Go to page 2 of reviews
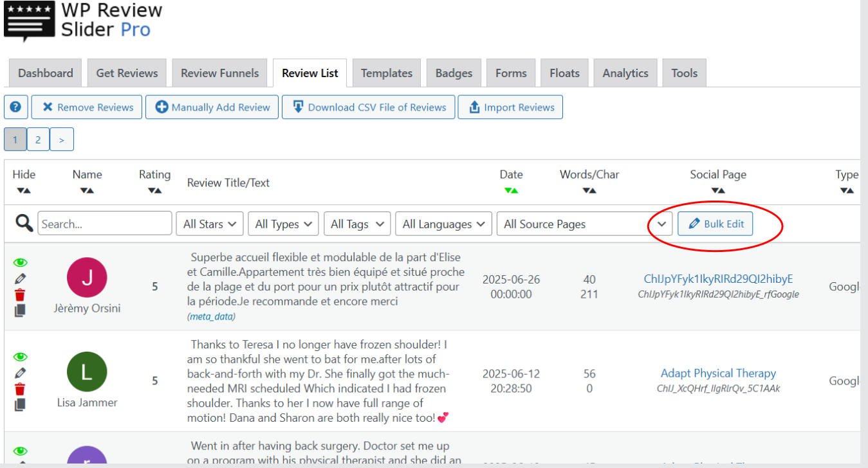 39,139
